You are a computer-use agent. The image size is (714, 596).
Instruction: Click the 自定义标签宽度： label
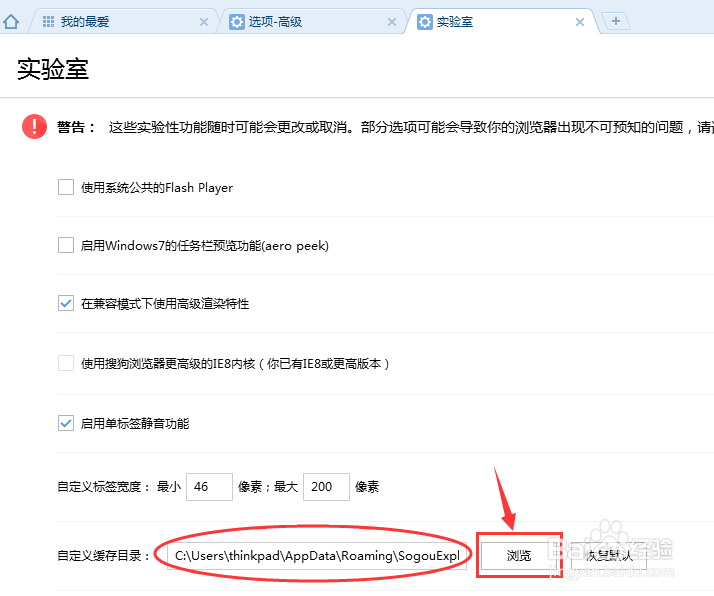coord(104,487)
